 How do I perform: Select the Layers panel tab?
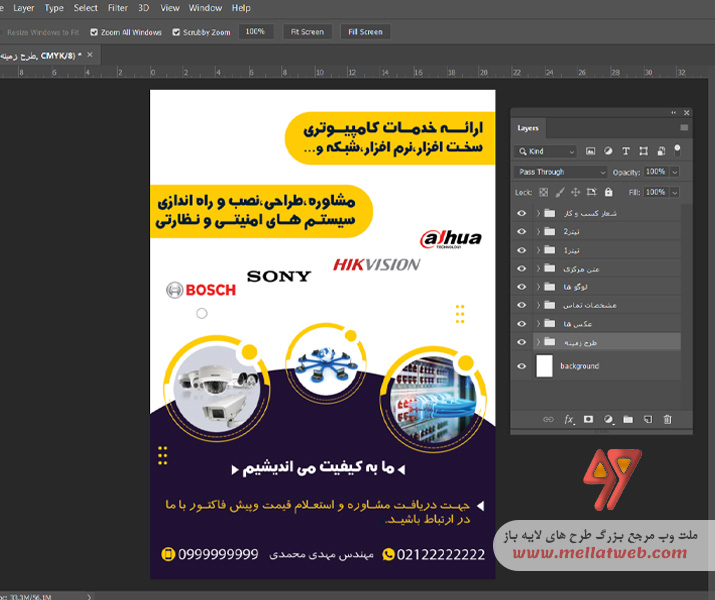point(528,128)
